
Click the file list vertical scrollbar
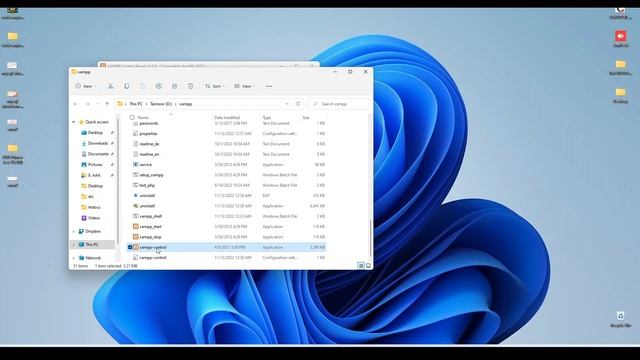coord(370,237)
